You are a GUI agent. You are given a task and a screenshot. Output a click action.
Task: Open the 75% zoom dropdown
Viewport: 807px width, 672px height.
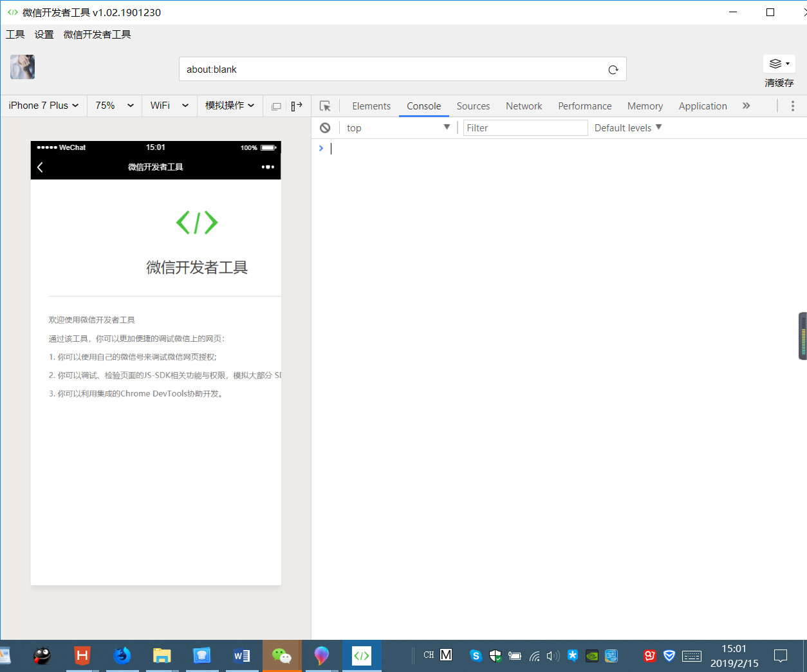[x=114, y=106]
